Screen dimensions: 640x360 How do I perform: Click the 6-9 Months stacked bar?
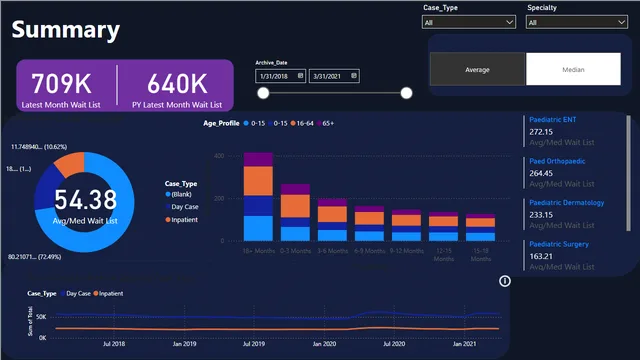(x=369, y=224)
